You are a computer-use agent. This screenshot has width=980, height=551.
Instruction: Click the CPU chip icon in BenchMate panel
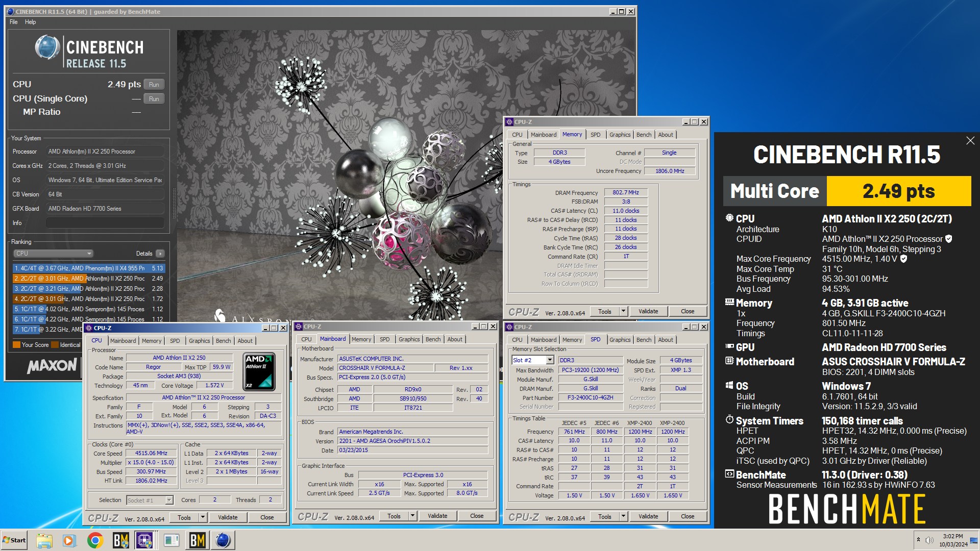(729, 218)
